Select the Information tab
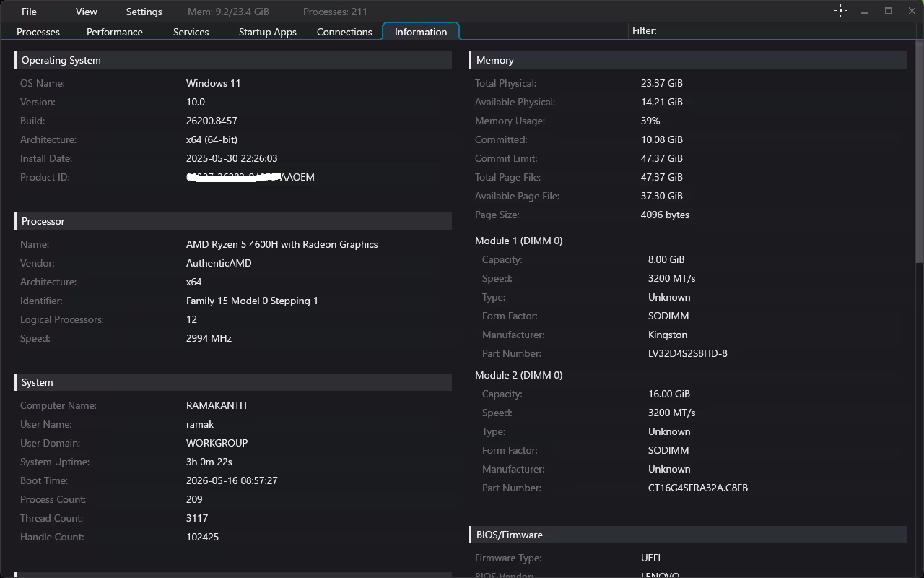924x578 pixels. point(421,32)
